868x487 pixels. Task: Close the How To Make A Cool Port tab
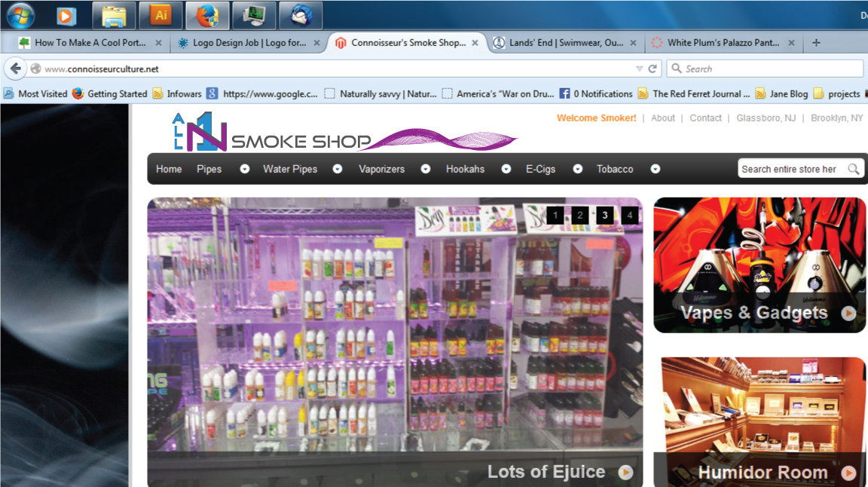click(x=158, y=43)
